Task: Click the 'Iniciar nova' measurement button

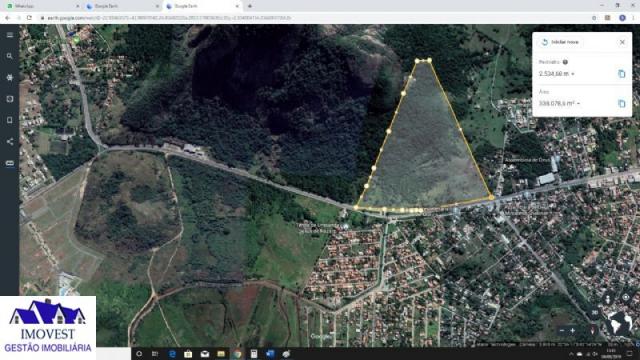Action: point(560,42)
